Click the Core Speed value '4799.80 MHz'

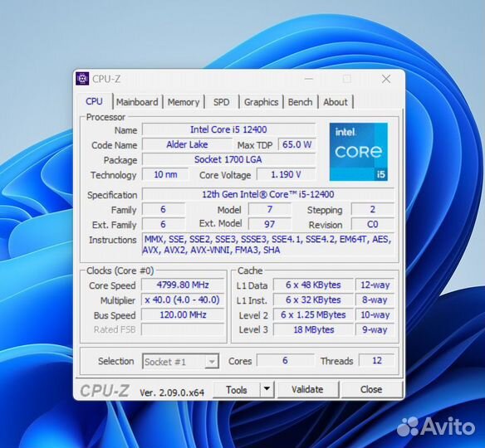(183, 285)
